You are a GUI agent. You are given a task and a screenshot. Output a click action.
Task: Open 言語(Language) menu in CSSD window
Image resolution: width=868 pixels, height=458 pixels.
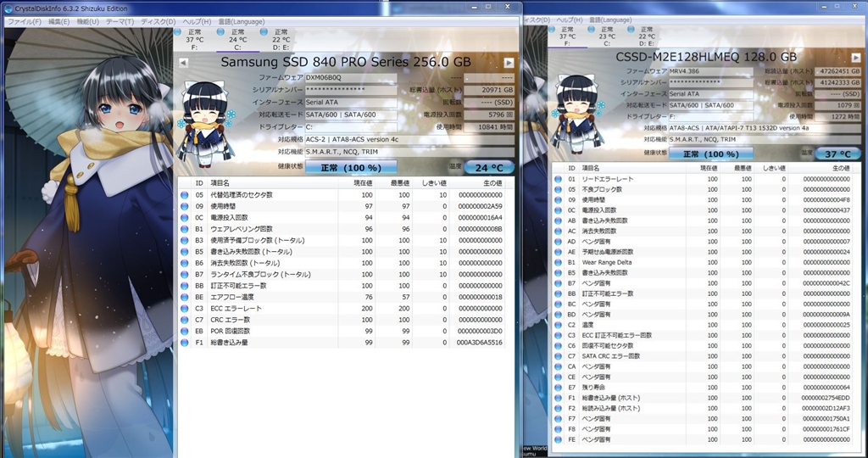610,20
